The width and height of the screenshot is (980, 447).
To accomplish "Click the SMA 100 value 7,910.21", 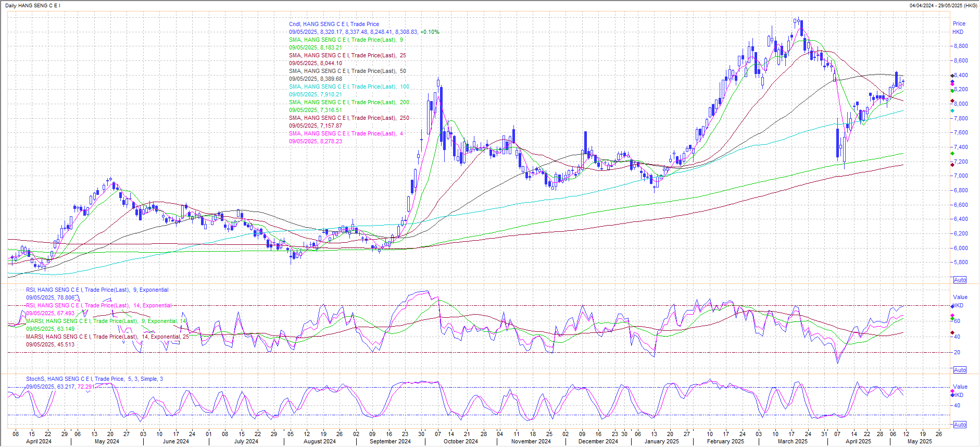I will (x=331, y=94).
